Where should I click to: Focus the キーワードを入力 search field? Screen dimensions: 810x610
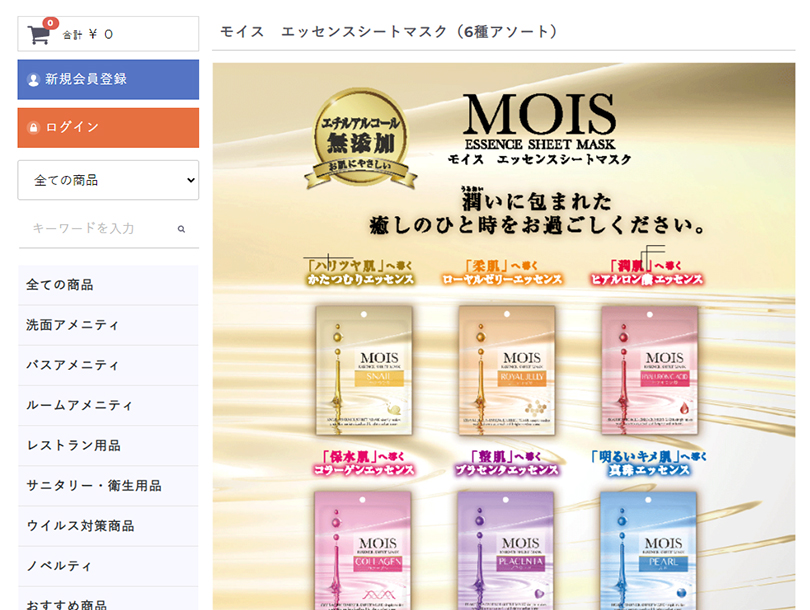click(x=101, y=228)
